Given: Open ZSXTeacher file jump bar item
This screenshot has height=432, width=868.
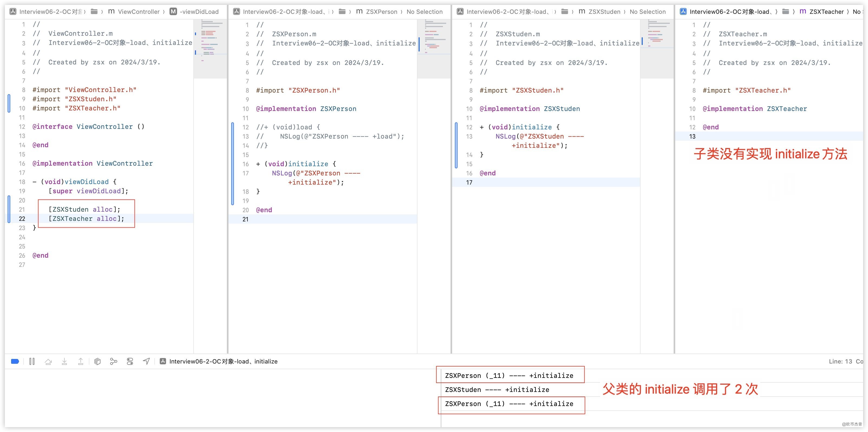Looking at the screenshot, I should tap(826, 12).
